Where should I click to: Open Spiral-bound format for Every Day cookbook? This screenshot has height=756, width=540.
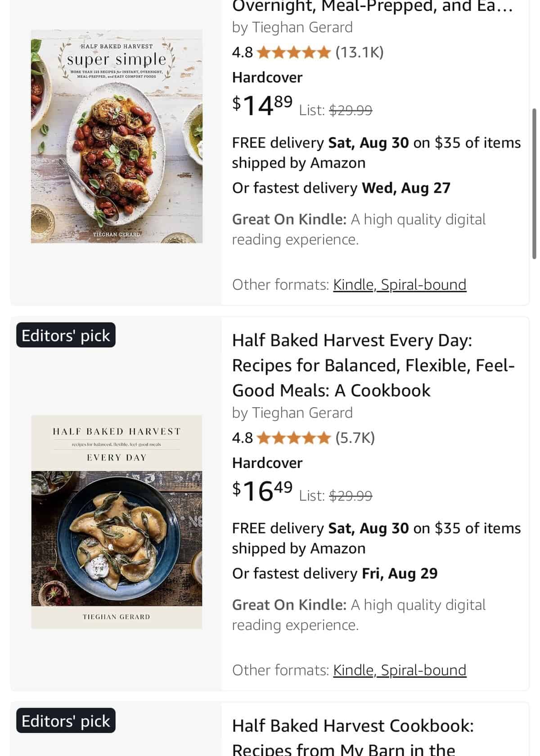[423, 670]
